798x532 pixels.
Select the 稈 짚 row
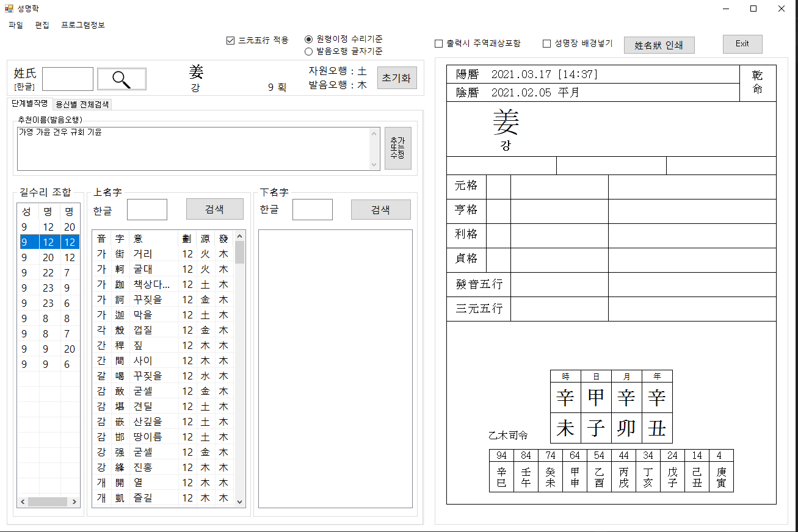point(163,345)
